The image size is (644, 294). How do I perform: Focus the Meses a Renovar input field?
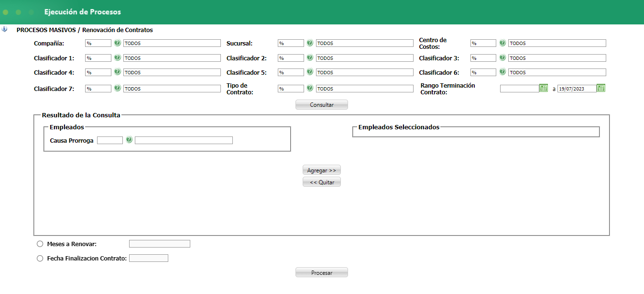[160, 244]
